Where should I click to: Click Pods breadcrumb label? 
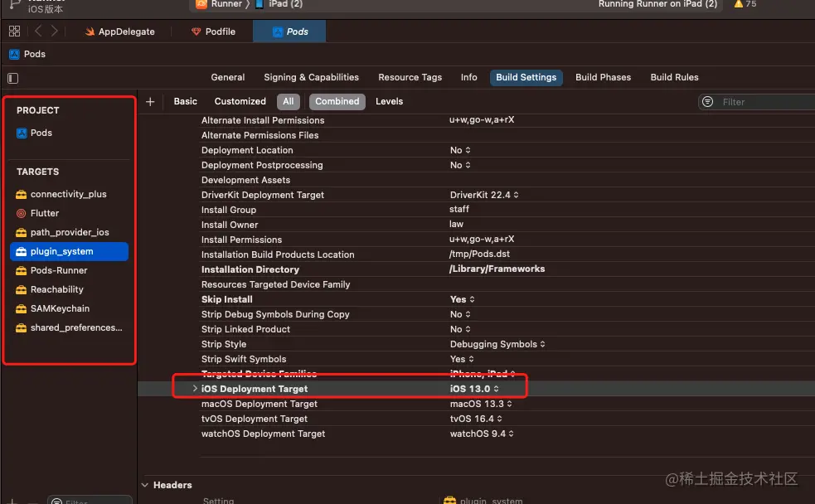tap(35, 54)
